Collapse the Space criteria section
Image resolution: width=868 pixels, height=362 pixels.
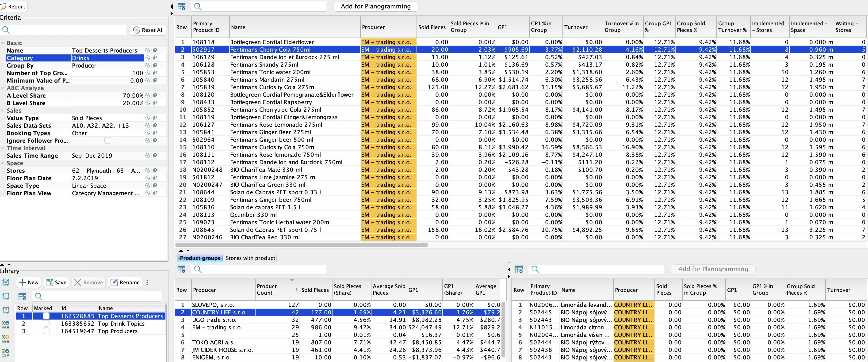coord(3,163)
